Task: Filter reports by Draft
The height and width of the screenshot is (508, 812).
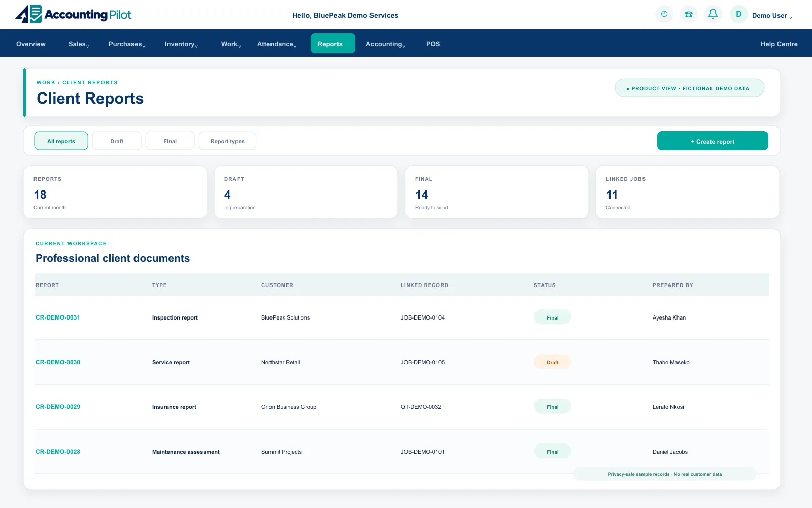Action: [x=117, y=141]
